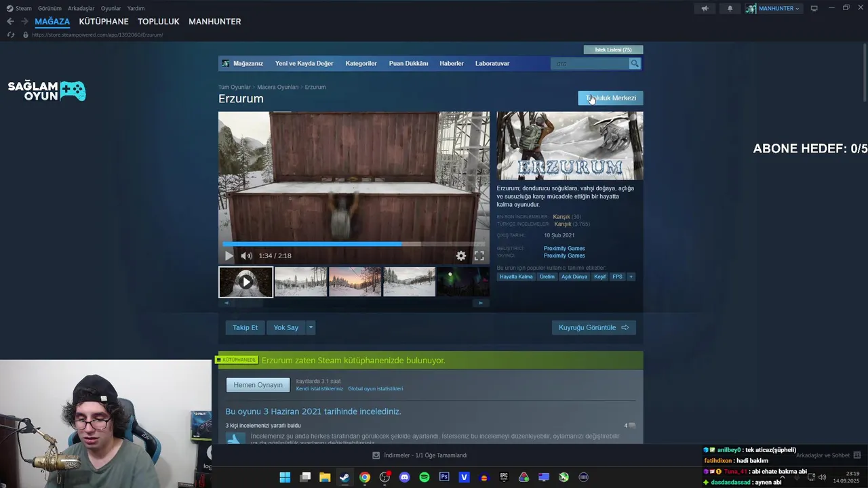This screenshot has height=488, width=868.
Task: Open video settings gear in trailer player
Action: click(461, 256)
